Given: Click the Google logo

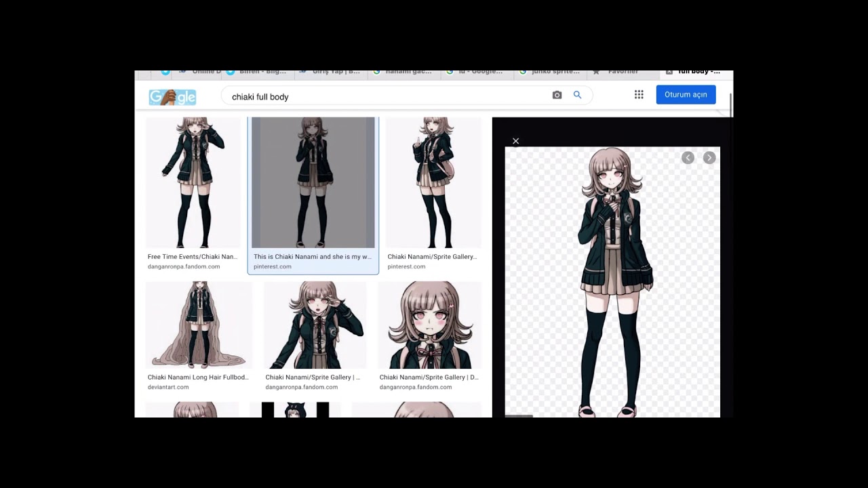Looking at the screenshot, I should (172, 96).
